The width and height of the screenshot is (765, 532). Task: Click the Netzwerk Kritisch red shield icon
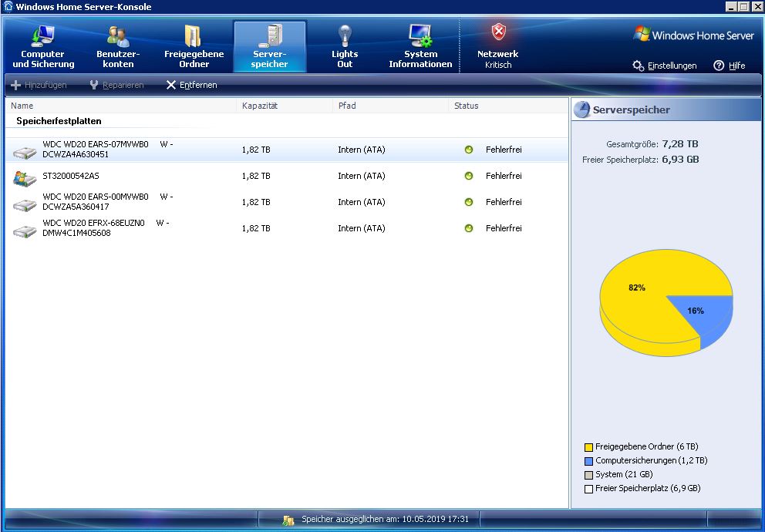498,33
